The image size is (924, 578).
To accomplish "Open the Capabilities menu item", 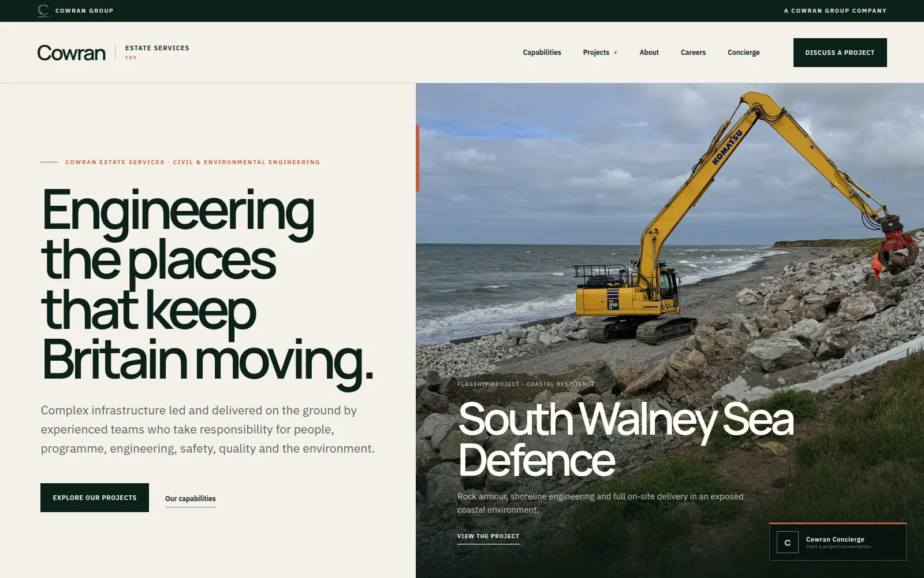I will 542,53.
